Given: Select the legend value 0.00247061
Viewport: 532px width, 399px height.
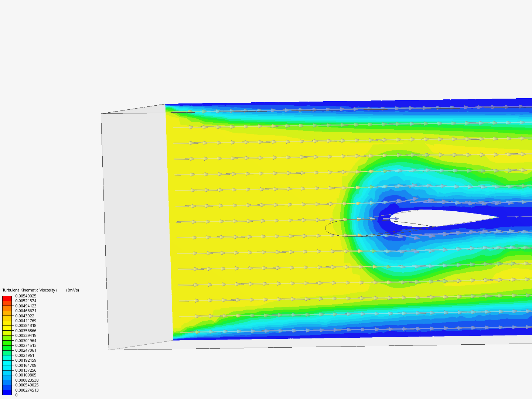Looking at the screenshot, I should pyautogui.click(x=26, y=350).
